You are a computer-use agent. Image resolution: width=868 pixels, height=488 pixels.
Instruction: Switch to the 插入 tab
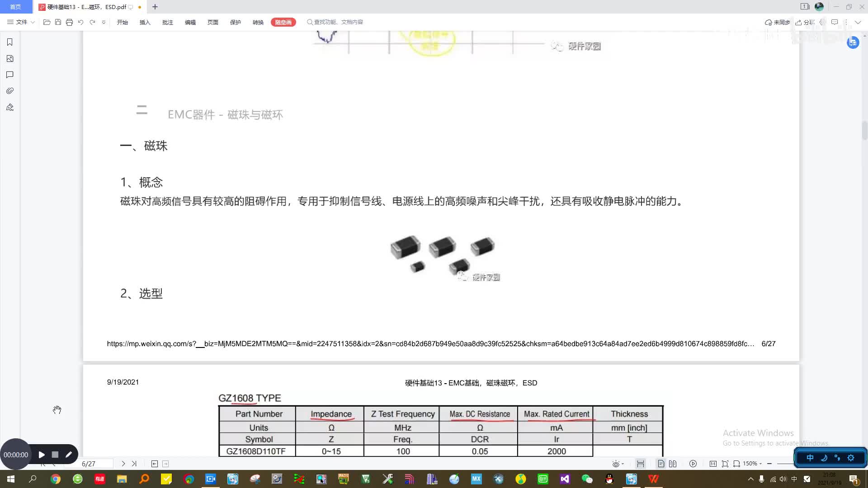(145, 22)
